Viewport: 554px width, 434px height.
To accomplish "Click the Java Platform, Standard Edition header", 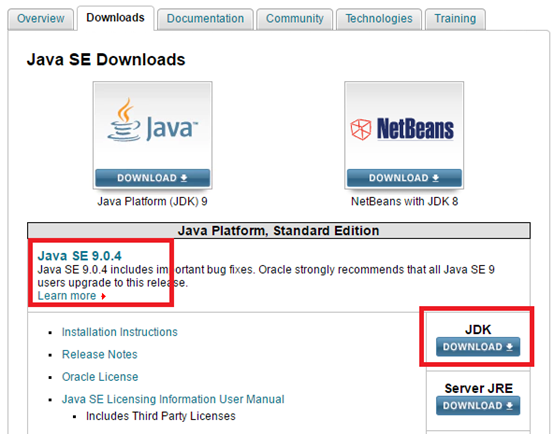I will (x=278, y=230).
